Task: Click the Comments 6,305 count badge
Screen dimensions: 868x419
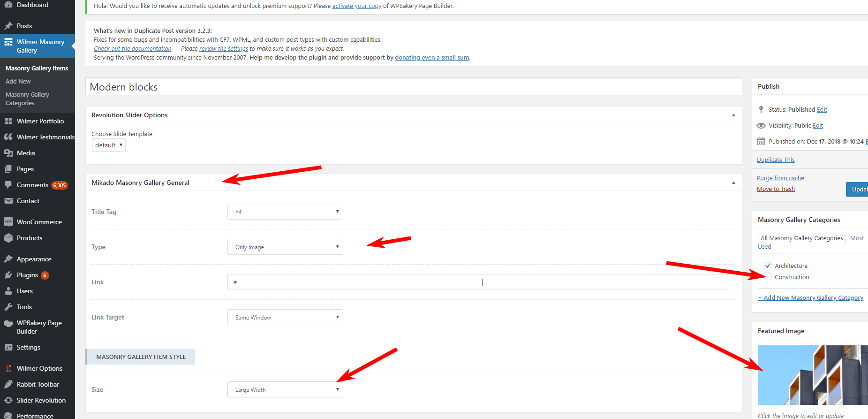Action: (x=60, y=185)
